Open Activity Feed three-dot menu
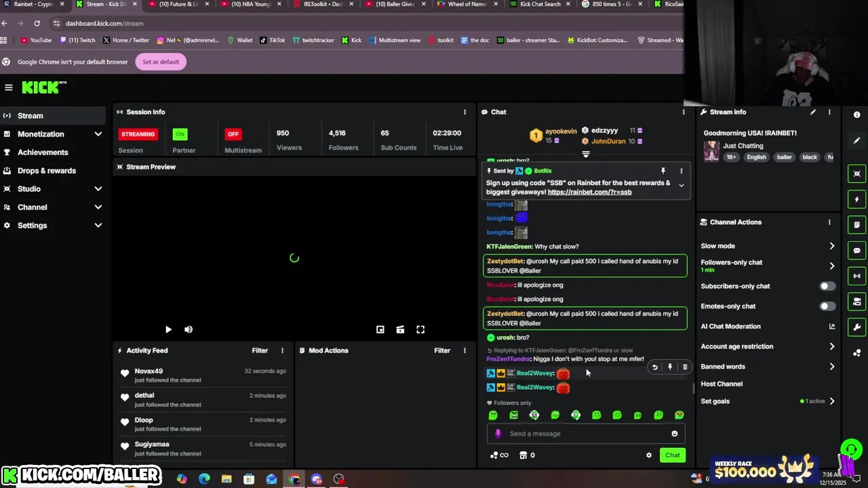 282,350
